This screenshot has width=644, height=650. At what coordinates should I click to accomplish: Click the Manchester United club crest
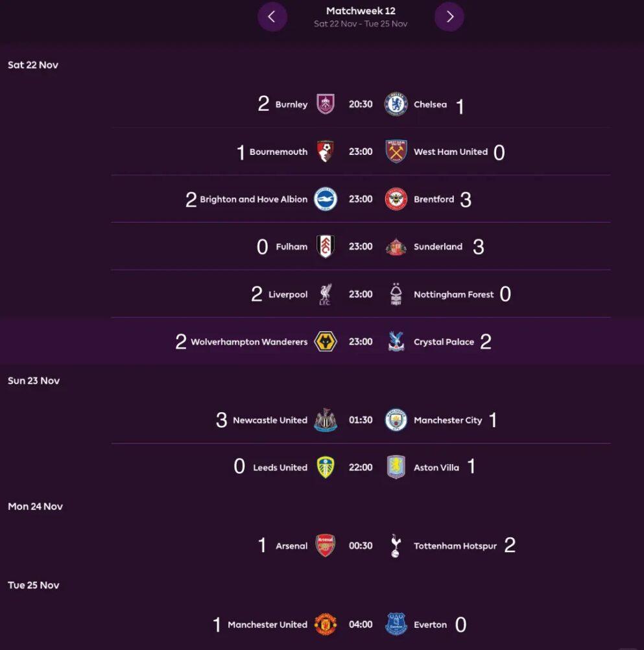pyautogui.click(x=326, y=625)
